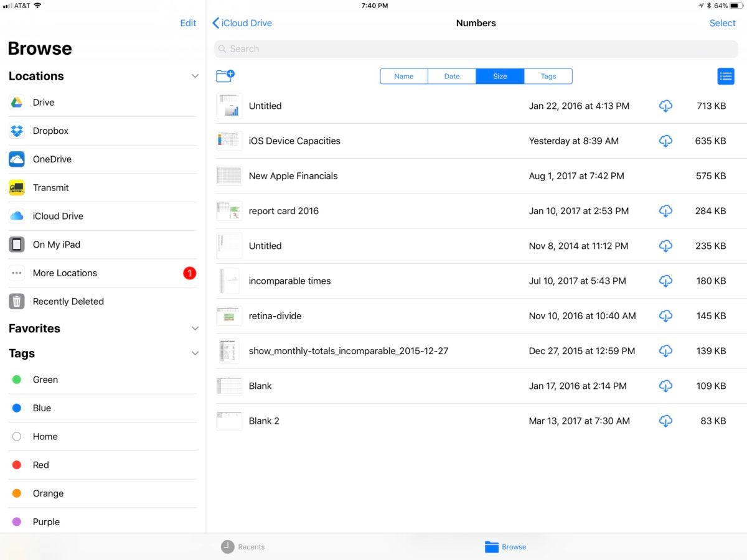747x560 pixels.
Task: Toggle the list view icon
Action: coord(726,76)
